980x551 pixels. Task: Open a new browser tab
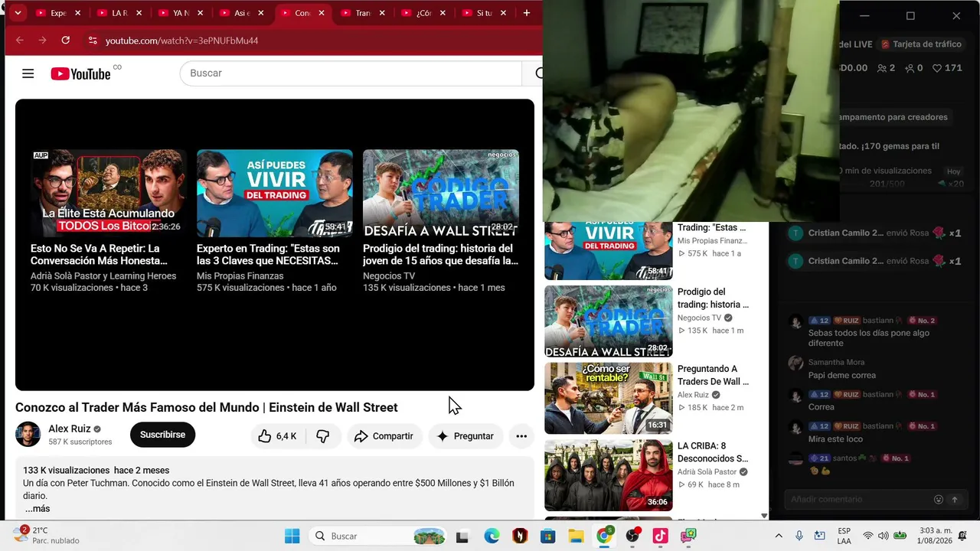click(x=526, y=13)
